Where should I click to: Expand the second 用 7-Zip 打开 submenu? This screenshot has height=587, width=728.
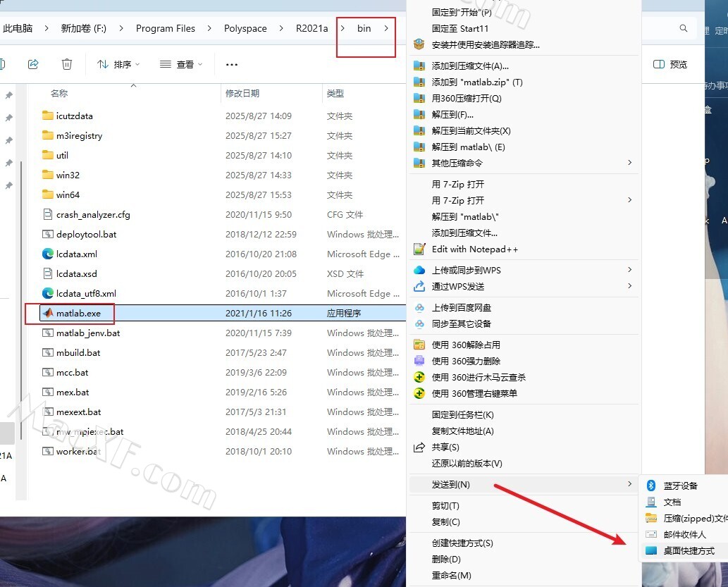[x=629, y=199]
